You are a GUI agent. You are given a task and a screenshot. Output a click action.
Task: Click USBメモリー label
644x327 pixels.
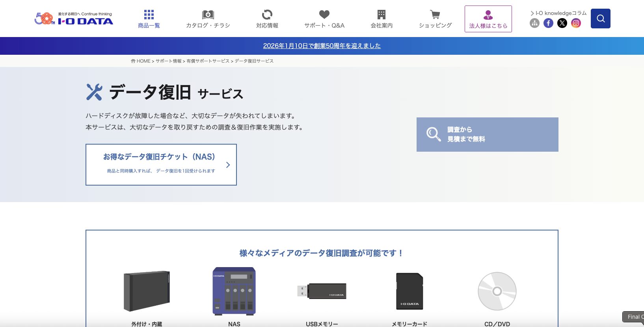coord(322,324)
